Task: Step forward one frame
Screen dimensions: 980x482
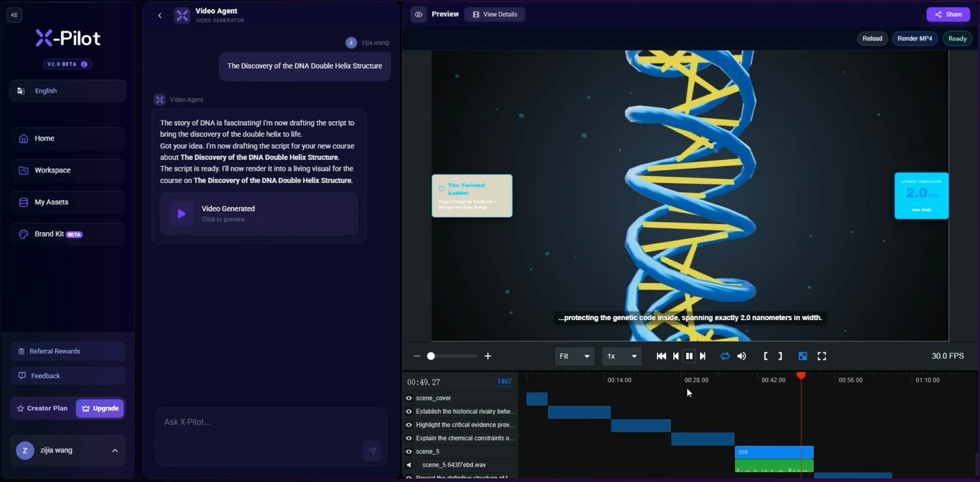Action: coord(703,356)
